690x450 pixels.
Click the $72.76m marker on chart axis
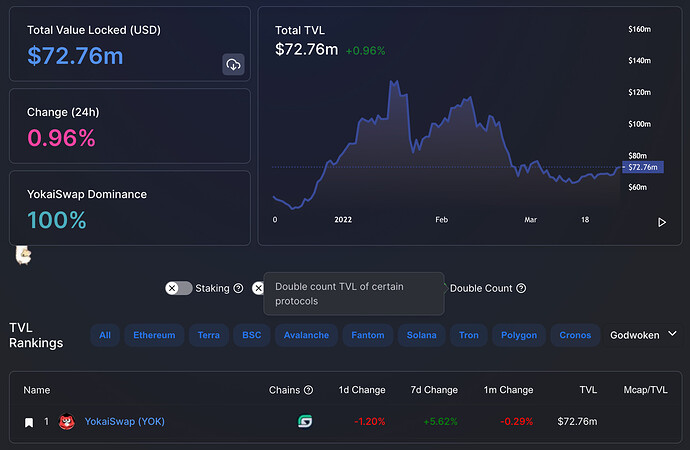[641, 167]
